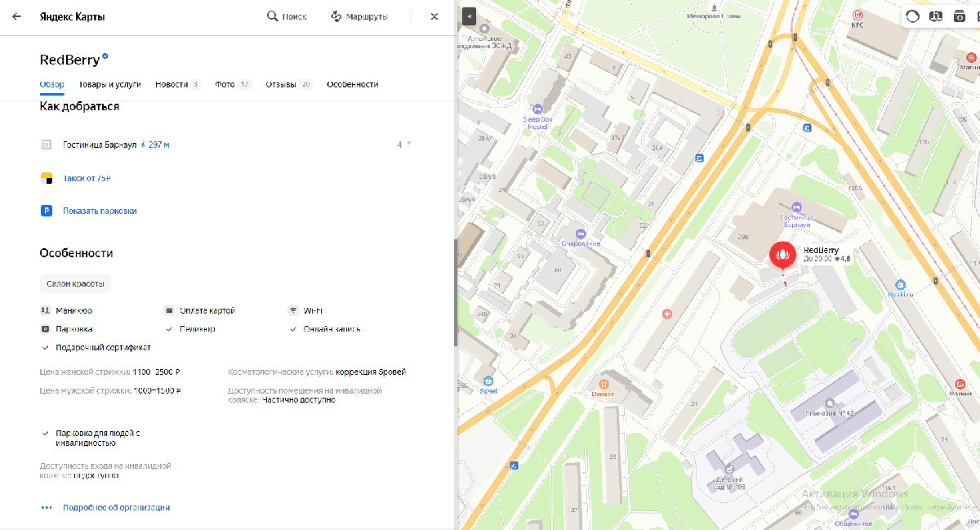The image size is (980, 530).
Task: Click the traffic light near building 32
Action: pyautogui.click(x=648, y=254)
